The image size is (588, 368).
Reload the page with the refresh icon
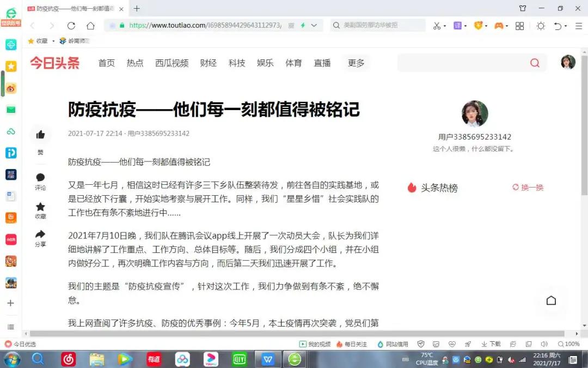point(71,26)
